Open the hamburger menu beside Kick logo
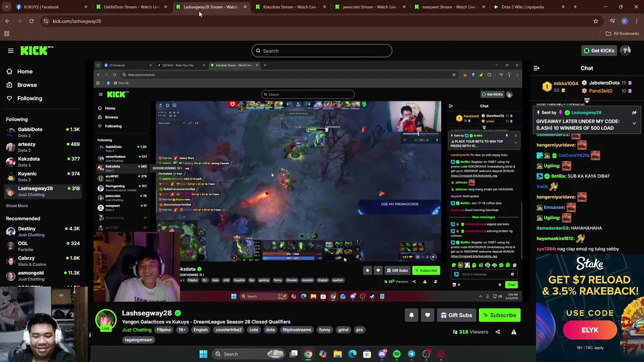 [x=11, y=51]
